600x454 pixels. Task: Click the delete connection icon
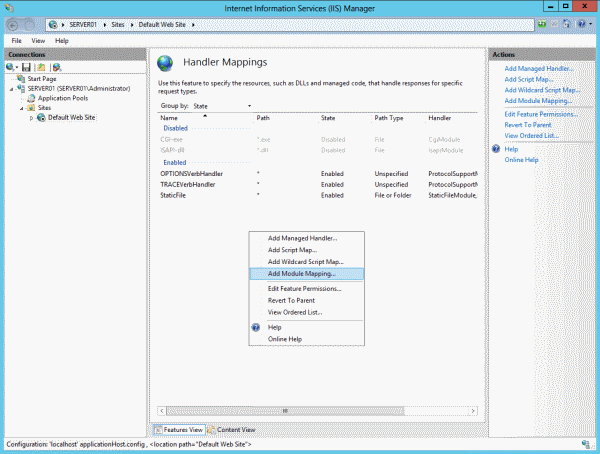pyautogui.click(x=57, y=67)
